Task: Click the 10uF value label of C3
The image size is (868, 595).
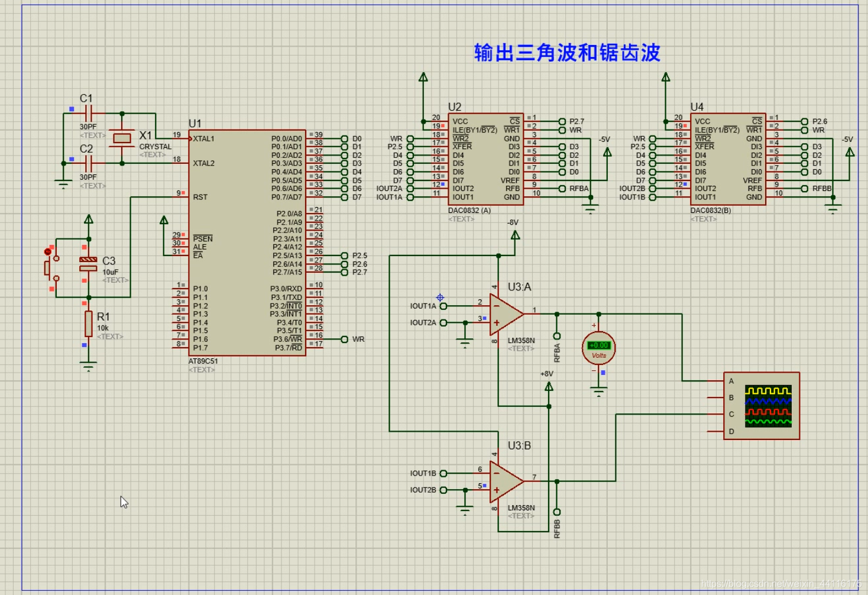Action: coord(111,272)
